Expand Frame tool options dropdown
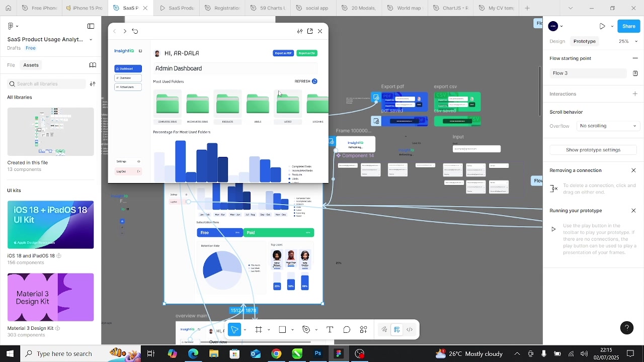 click(269, 330)
